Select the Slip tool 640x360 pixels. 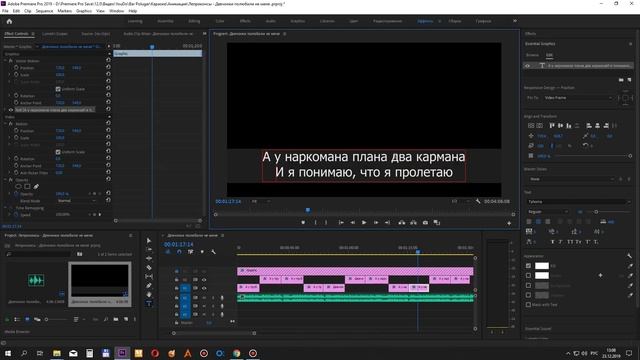[149, 277]
